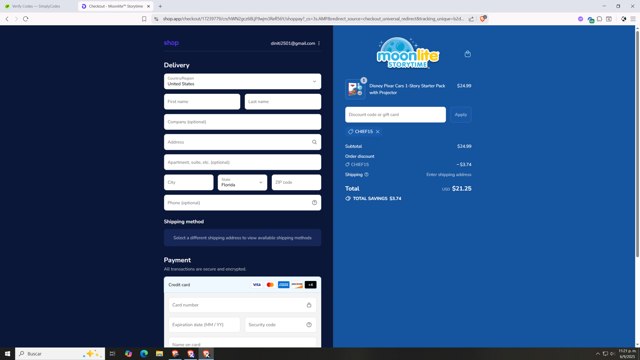The width and height of the screenshot is (640, 360).
Task: Open a new browser tab
Action: tap(160, 6)
